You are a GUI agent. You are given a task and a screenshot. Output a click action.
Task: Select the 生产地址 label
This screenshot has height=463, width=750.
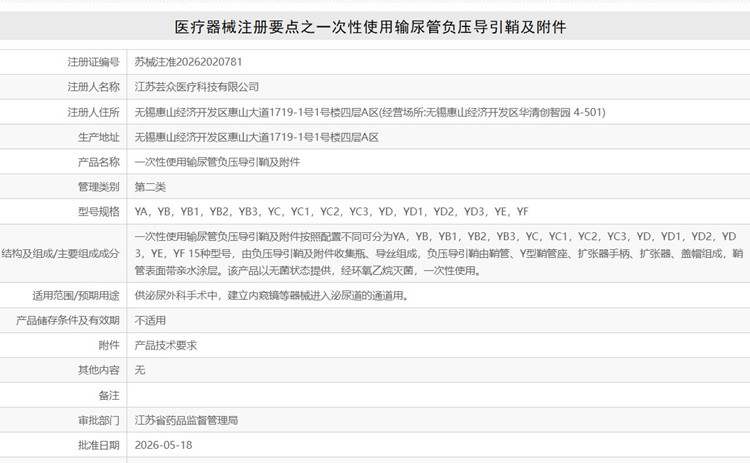(99, 137)
